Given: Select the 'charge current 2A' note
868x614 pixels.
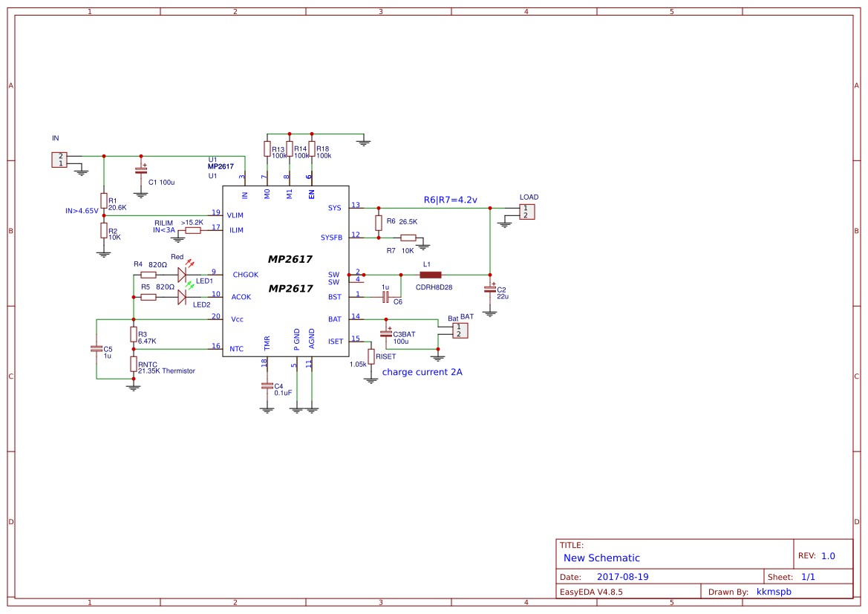Looking at the screenshot, I should coord(422,372).
